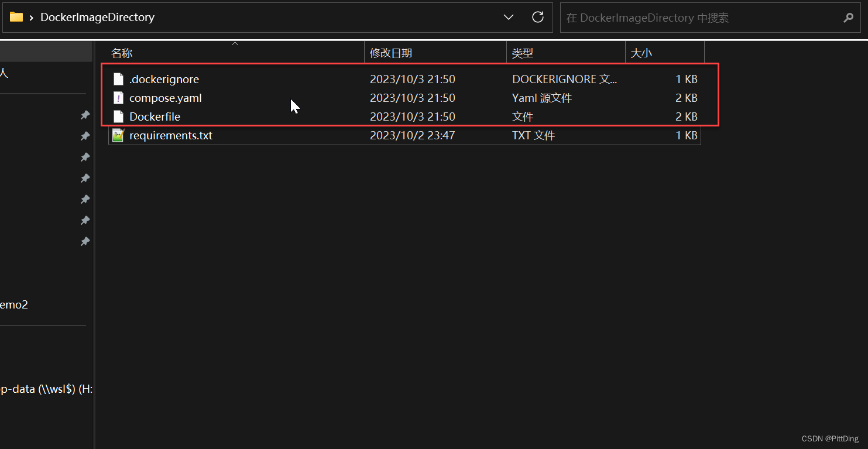
Task: Click the Yaml 源文件 type cell
Action: pyautogui.click(x=542, y=98)
